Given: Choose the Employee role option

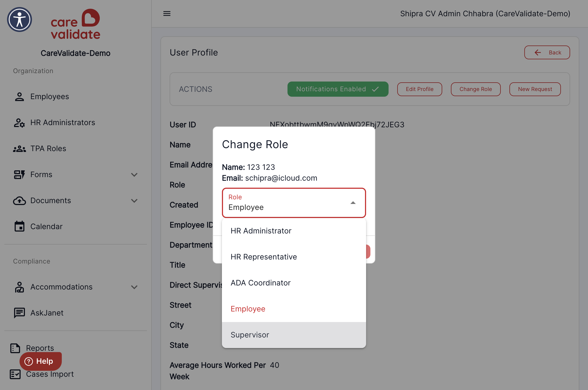Looking at the screenshot, I should [294, 309].
